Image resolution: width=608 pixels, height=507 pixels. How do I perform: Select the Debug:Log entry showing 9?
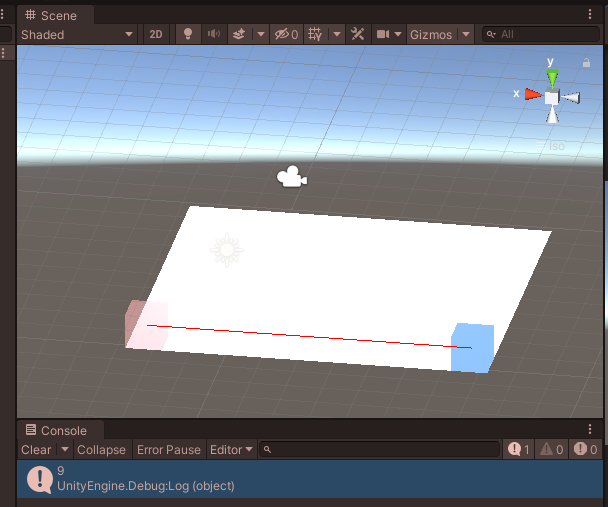[x=310, y=479]
